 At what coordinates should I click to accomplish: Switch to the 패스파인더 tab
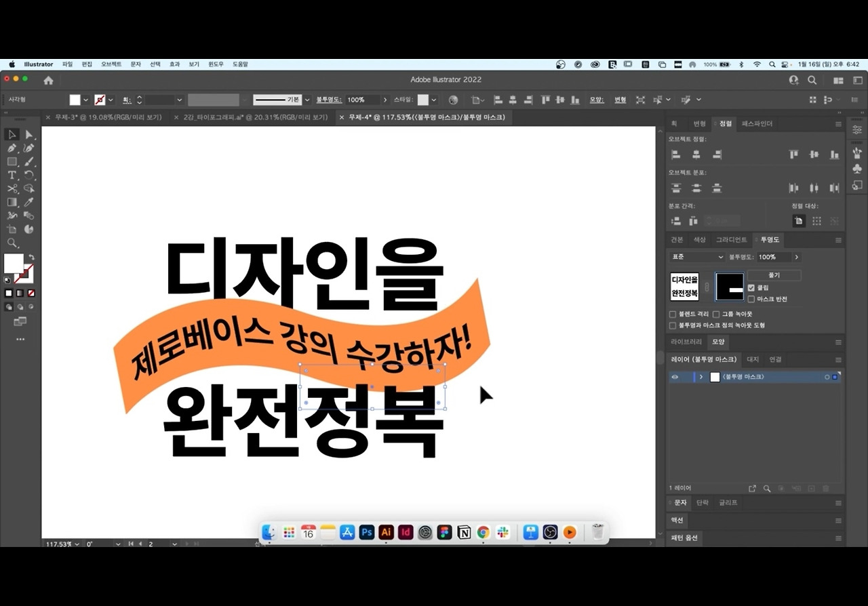click(x=757, y=124)
